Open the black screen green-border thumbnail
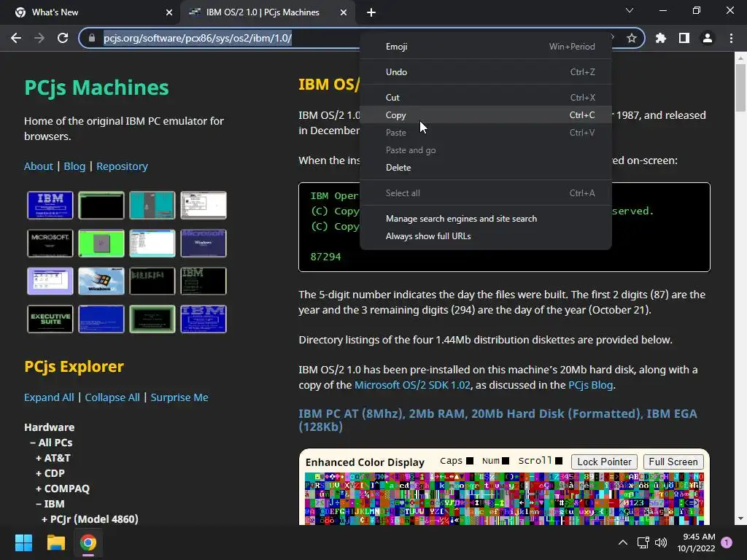 pos(101,205)
